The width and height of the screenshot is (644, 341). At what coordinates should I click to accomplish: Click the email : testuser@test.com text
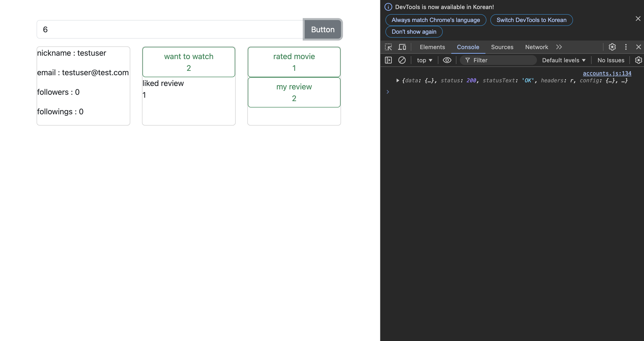(83, 73)
